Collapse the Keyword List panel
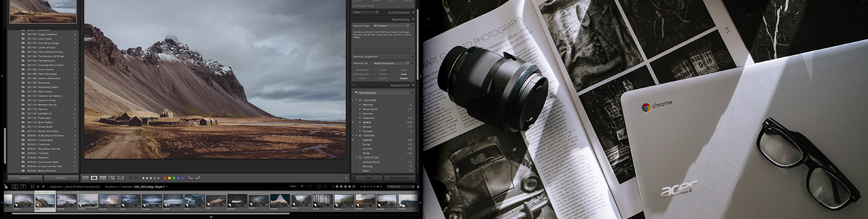The image size is (868, 219). [x=413, y=85]
